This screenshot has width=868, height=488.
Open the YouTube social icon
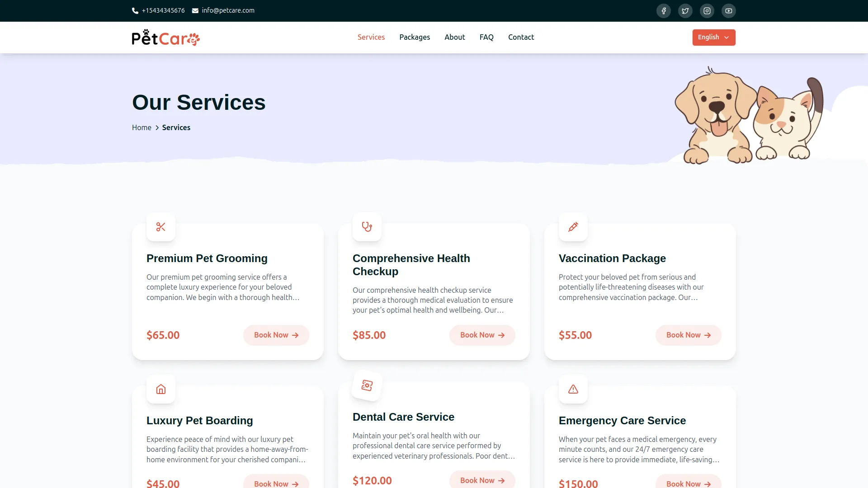tap(729, 11)
